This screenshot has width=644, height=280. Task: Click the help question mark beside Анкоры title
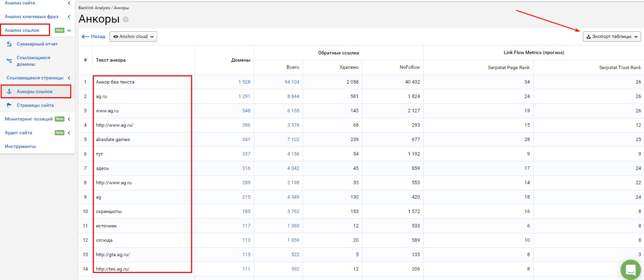tap(126, 19)
